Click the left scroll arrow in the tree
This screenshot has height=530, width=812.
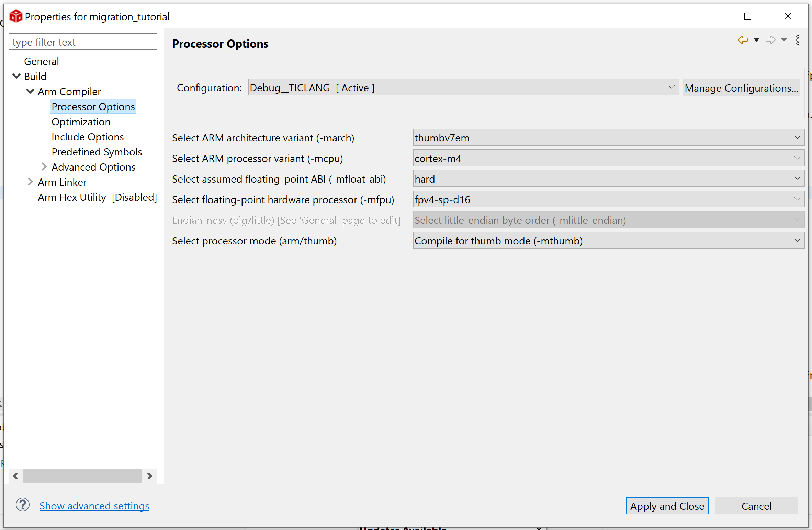tap(15, 476)
